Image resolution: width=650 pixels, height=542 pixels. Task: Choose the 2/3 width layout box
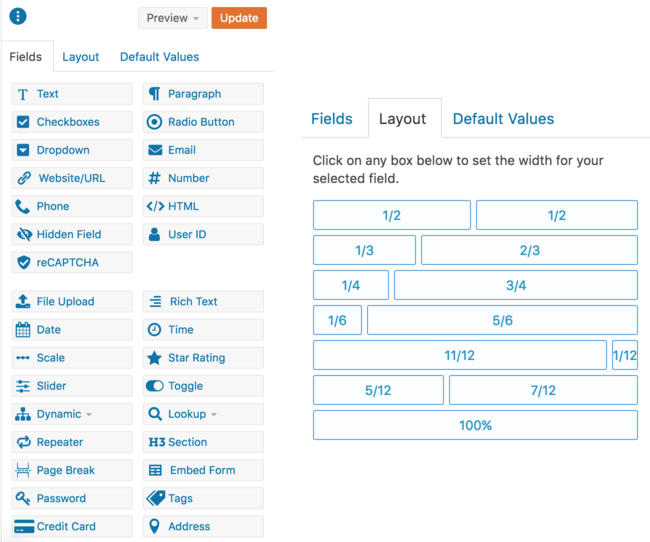coord(529,250)
